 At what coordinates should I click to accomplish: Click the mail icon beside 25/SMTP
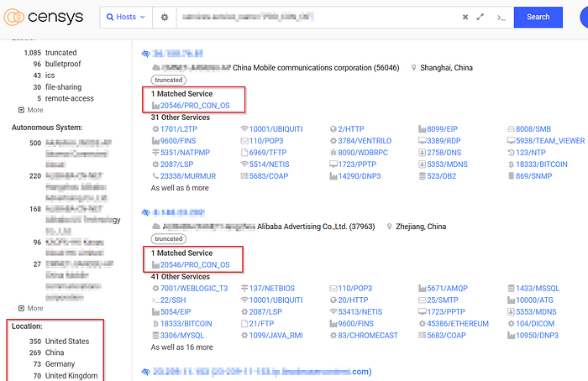point(423,300)
